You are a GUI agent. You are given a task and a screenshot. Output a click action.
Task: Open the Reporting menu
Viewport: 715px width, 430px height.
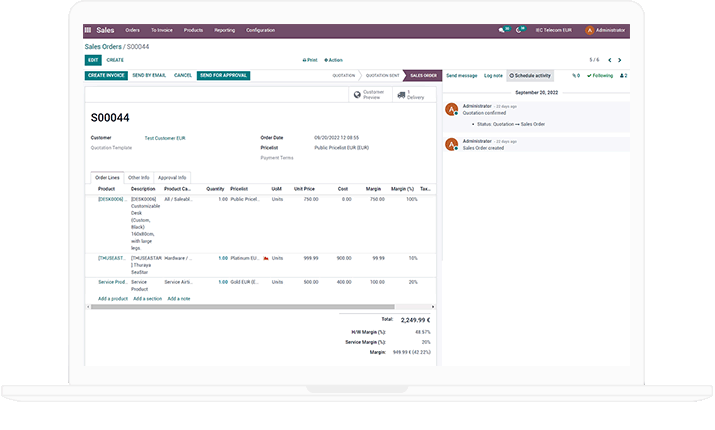224,30
